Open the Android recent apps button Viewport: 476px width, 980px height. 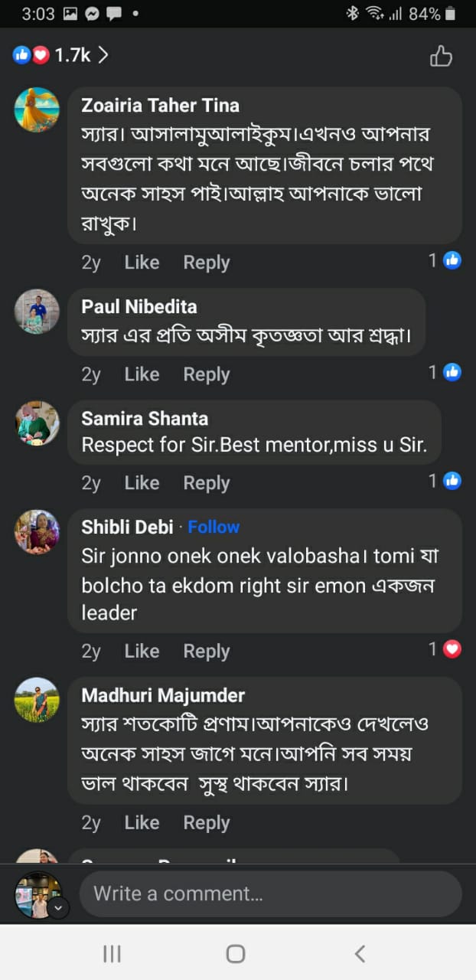pyautogui.click(x=112, y=953)
